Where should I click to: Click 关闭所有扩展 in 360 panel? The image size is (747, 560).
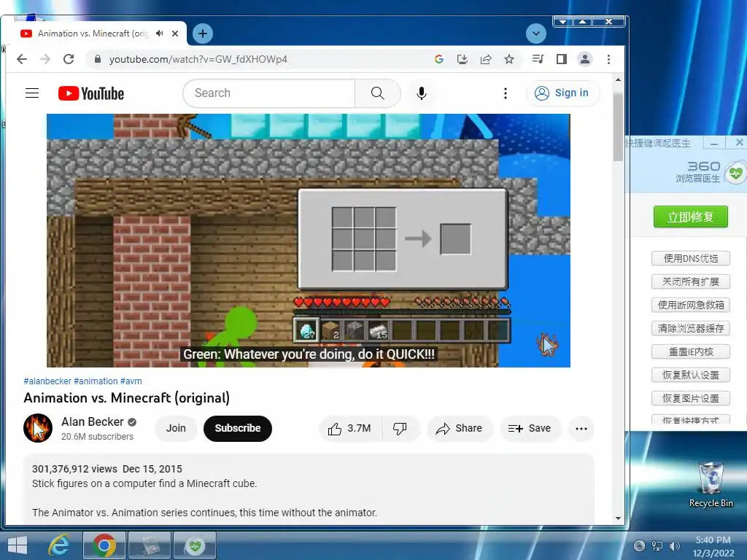pos(690,282)
